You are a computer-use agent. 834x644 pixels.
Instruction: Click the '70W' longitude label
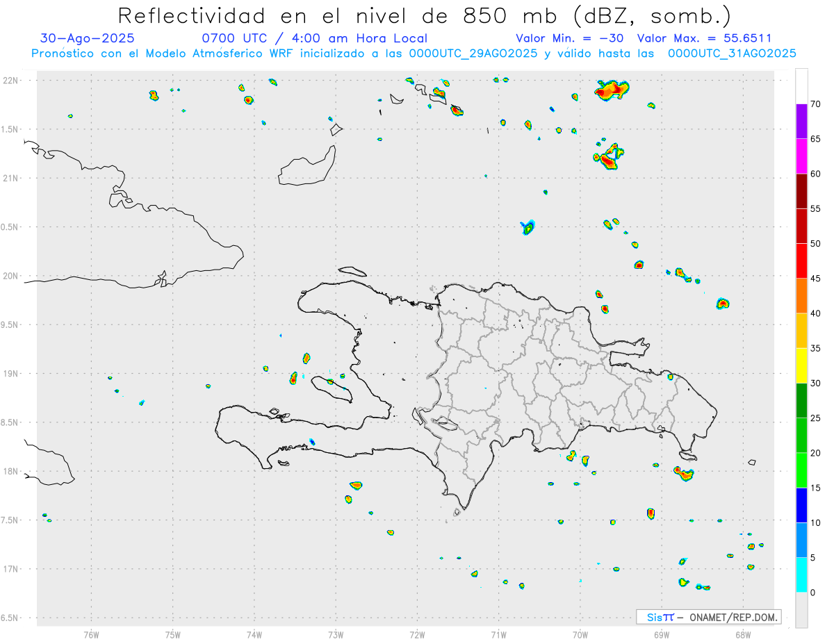(580, 634)
